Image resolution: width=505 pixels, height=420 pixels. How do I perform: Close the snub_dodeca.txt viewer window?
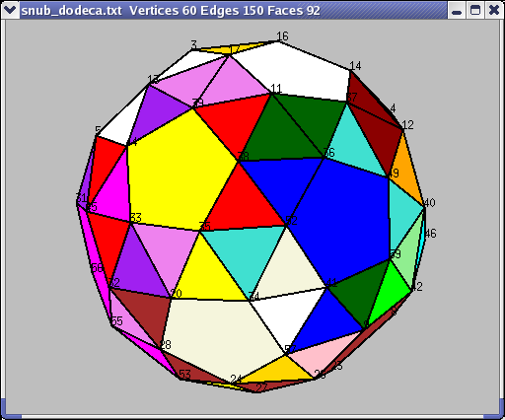click(x=494, y=10)
